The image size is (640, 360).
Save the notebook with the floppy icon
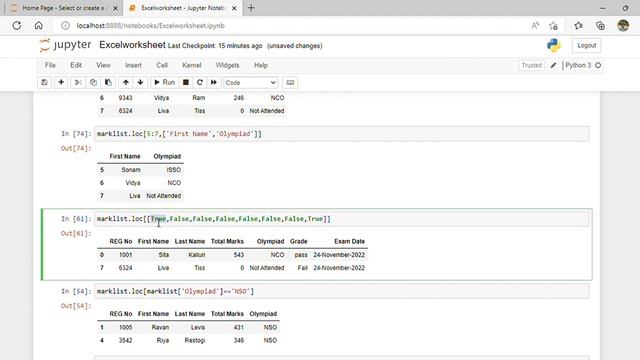[44, 82]
